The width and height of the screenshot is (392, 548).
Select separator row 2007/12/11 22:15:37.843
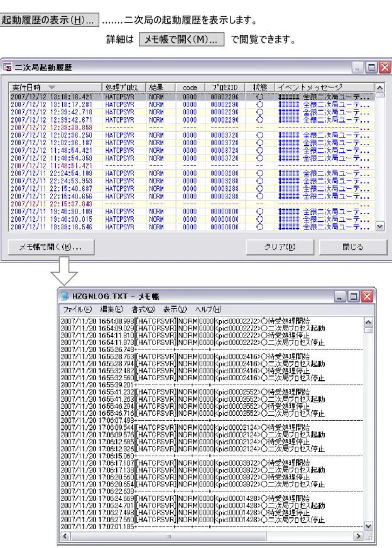[x=192, y=204]
